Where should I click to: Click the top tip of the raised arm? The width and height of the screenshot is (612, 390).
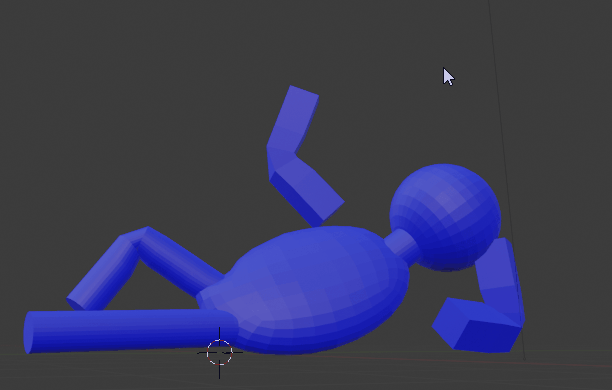click(304, 91)
